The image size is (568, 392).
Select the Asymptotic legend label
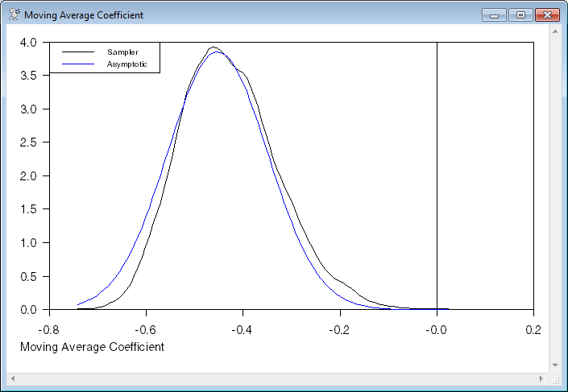click(x=127, y=64)
